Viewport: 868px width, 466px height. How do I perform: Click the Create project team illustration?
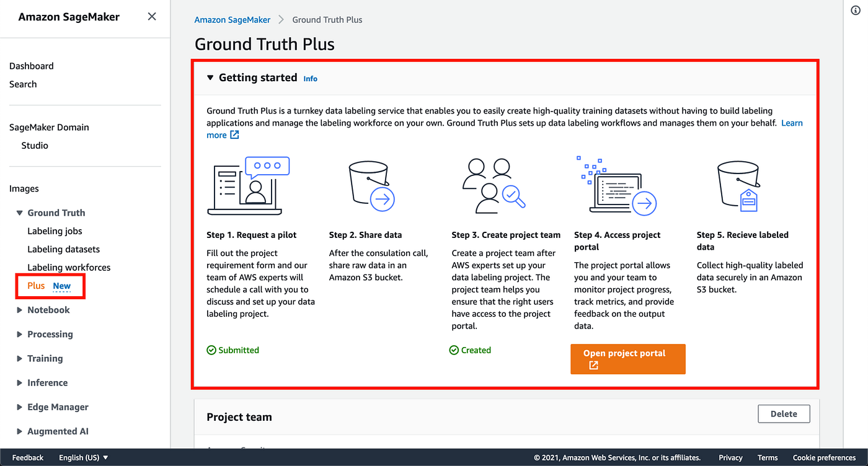tap(494, 186)
